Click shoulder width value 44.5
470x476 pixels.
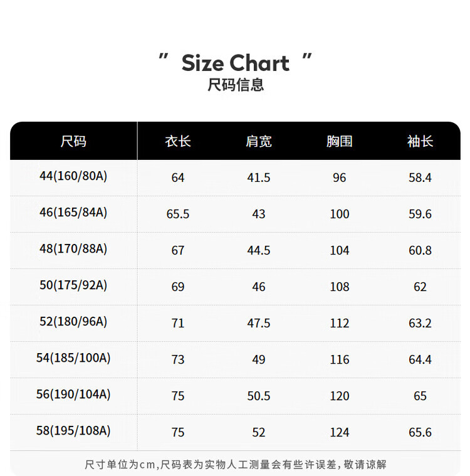point(259,250)
